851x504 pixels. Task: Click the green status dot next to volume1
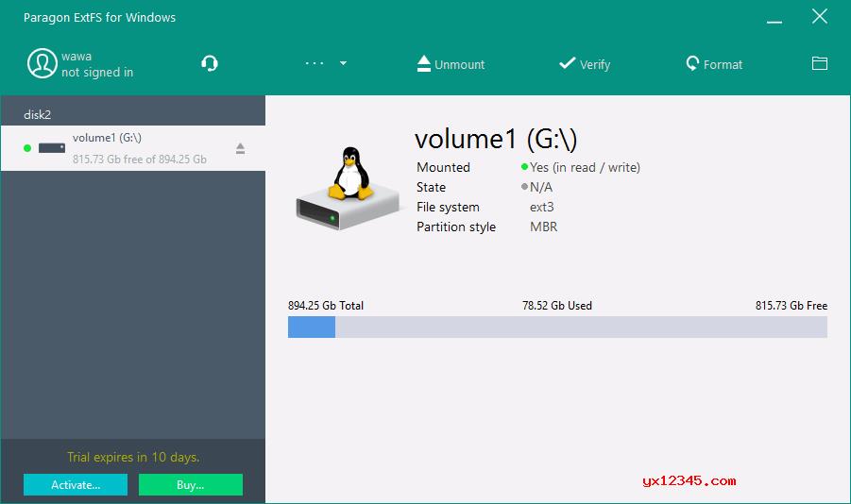(27, 148)
